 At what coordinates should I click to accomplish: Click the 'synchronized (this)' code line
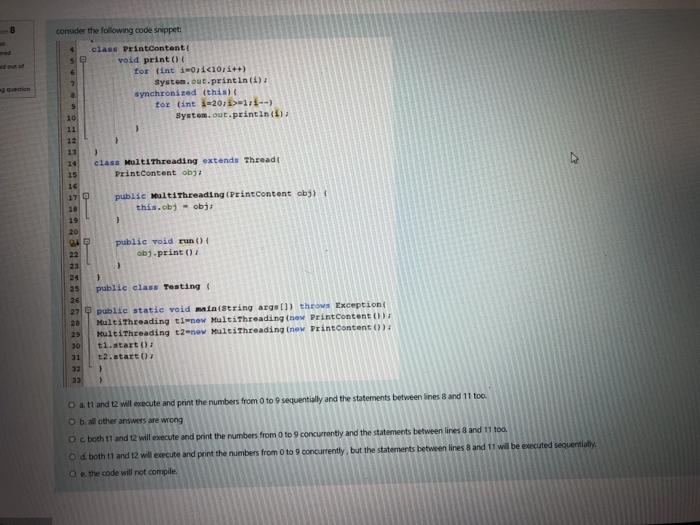[185, 93]
